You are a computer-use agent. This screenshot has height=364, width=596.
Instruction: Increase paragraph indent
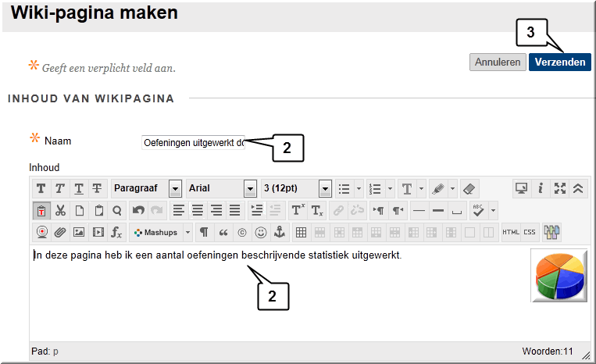pyautogui.click(x=257, y=210)
